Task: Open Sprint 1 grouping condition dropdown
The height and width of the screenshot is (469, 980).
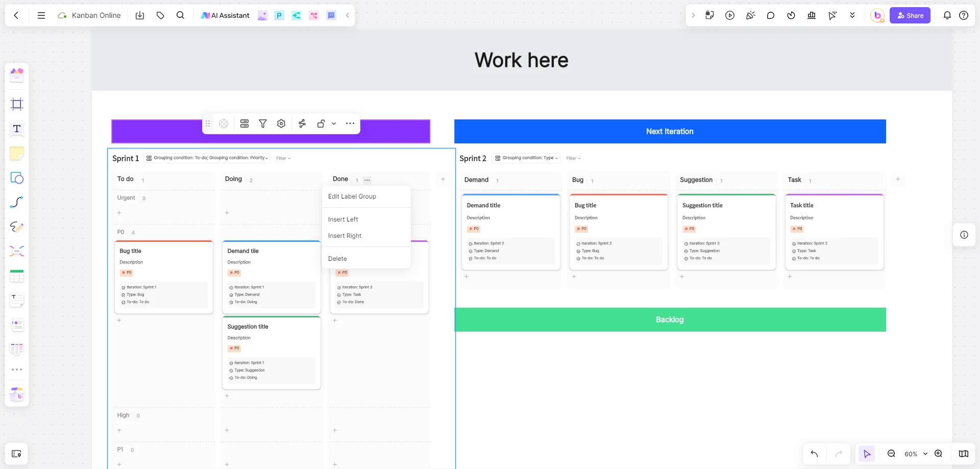Action: pos(207,158)
